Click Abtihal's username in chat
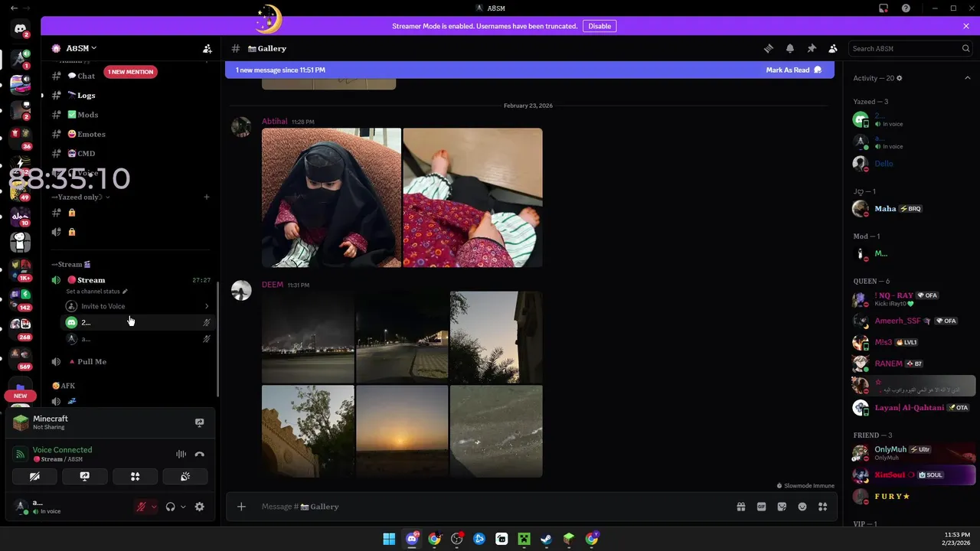 click(274, 121)
